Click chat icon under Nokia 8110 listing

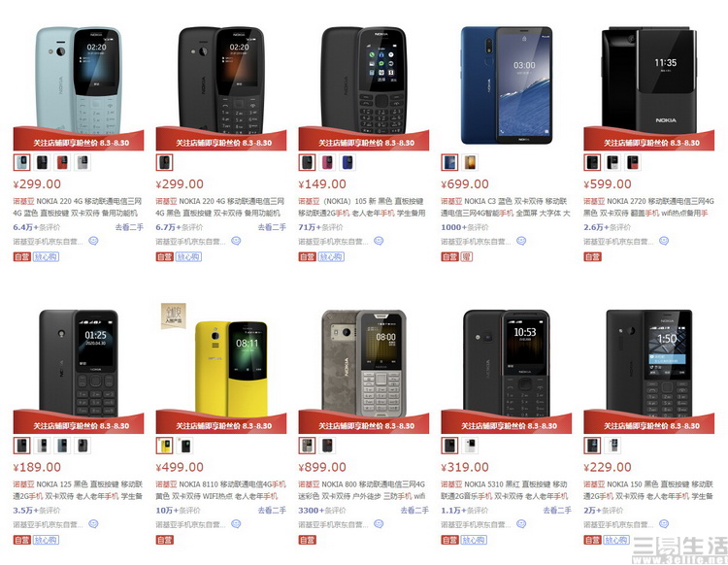(x=236, y=524)
